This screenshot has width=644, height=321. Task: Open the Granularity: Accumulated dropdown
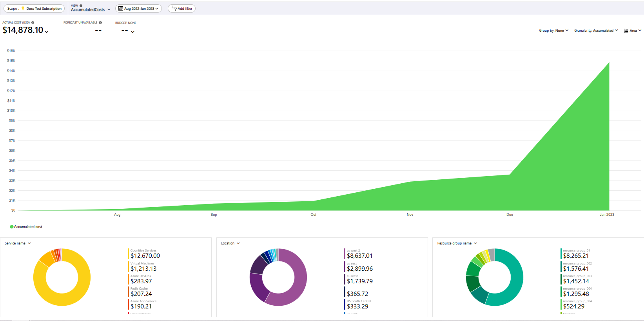click(596, 31)
